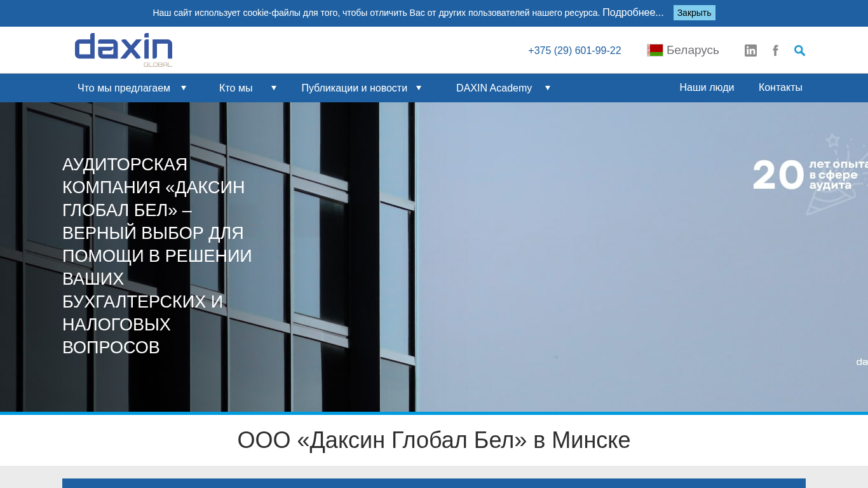
Task: Open the DAXIN Academy menu
Action: coord(494,88)
